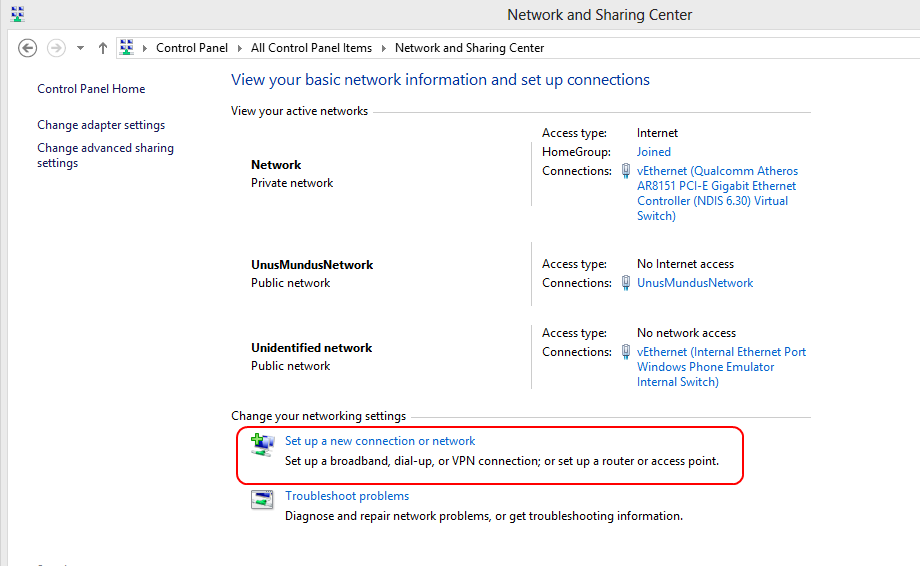Viewport: 920px width, 566px height.
Task: Click the Troubleshoot problems icon
Action: tap(261, 500)
